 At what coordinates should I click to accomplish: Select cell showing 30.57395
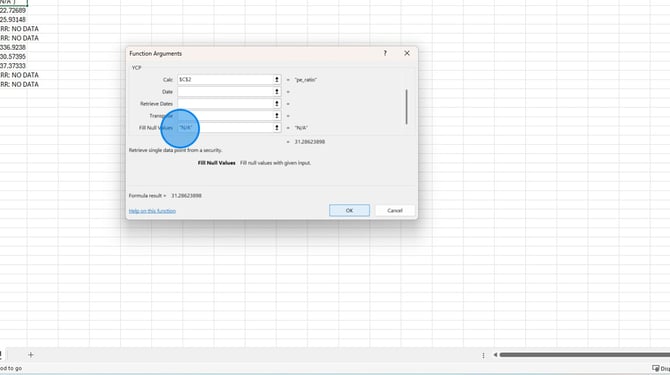(13, 56)
